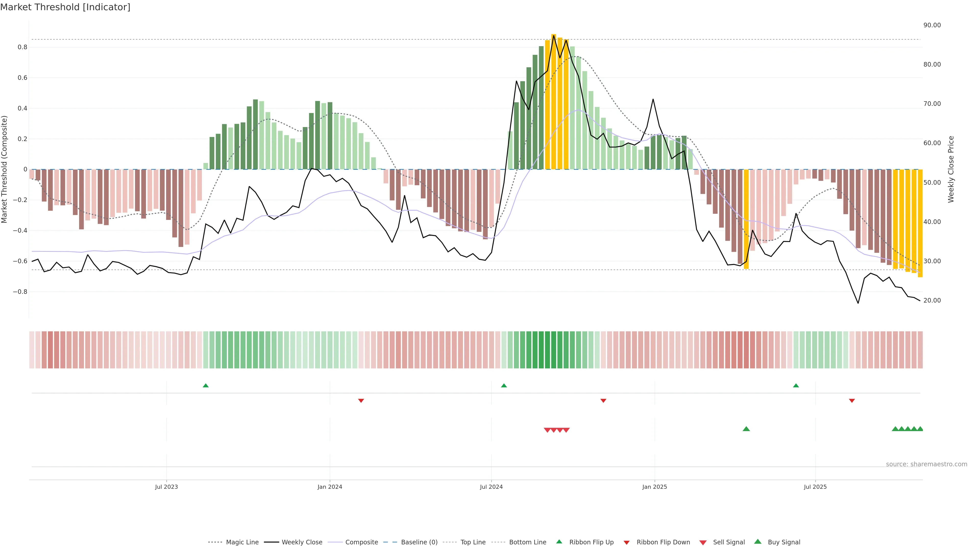Viewport: 980px width, 551px height.
Task: Click the first green ribbon flip-up marker
Action: coord(206,386)
